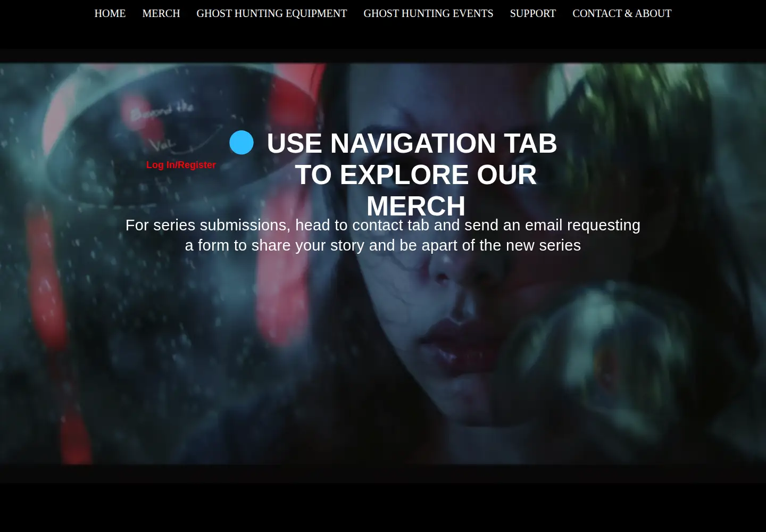
Task: Go to the MERCH menu item
Action: click(x=161, y=13)
